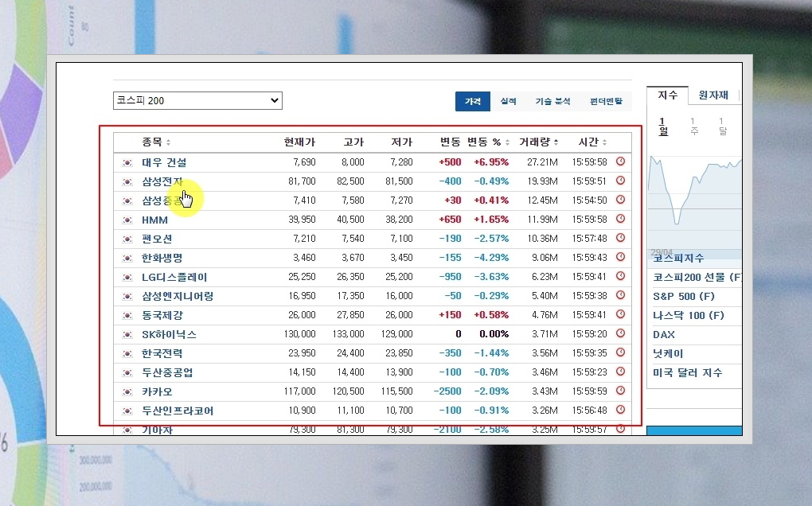Click the Korean flag icon beside HMM

pos(127,220)
